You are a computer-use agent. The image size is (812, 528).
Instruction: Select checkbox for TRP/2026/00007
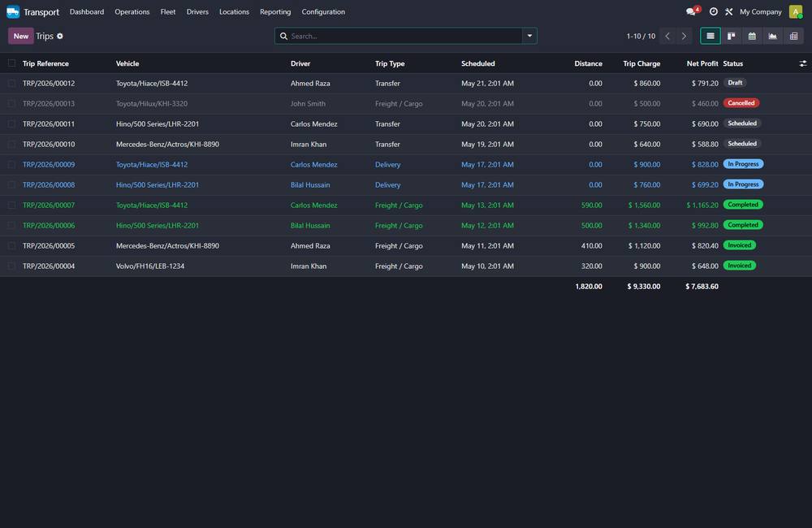(x=11, y=206)
